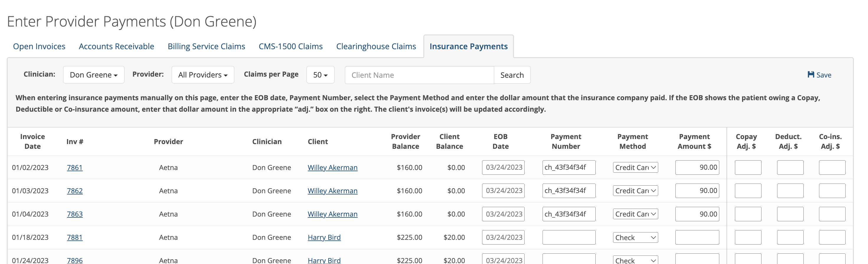This screenshot has width=868, height=264.
Task: Open invoice 7896 link
Action: (75, 260)
